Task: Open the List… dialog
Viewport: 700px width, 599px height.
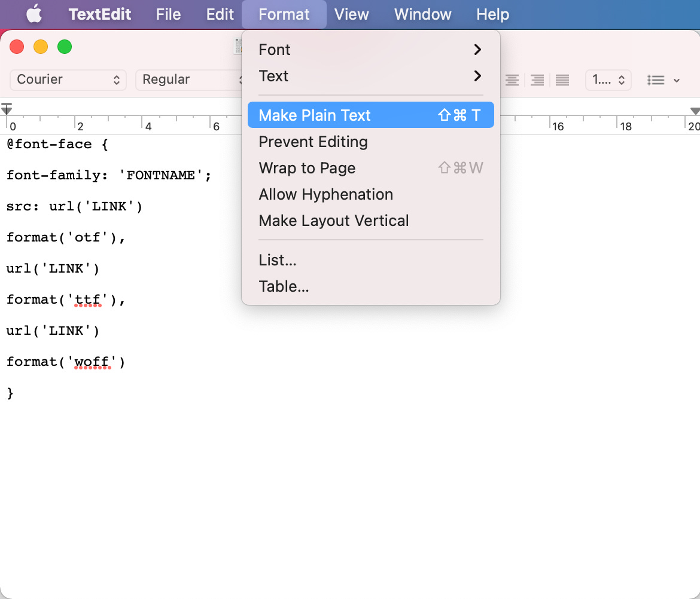Action: click(370, 259)
